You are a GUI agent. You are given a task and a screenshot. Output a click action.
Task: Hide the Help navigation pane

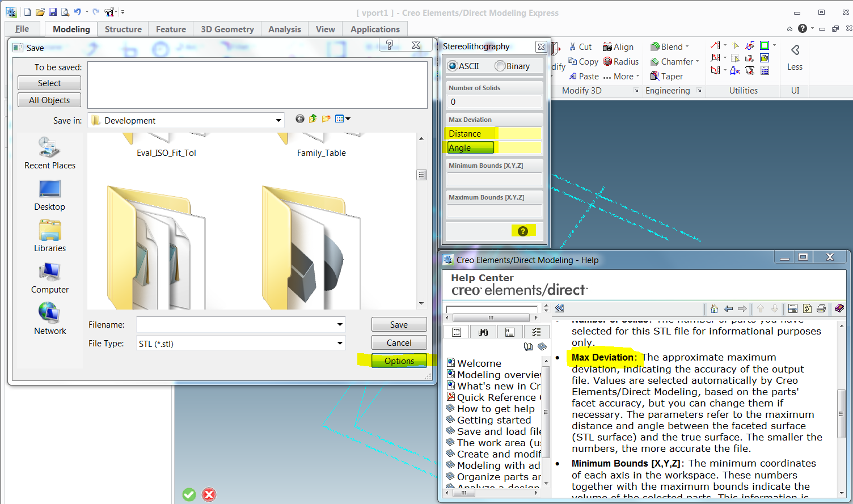[559, 308]
